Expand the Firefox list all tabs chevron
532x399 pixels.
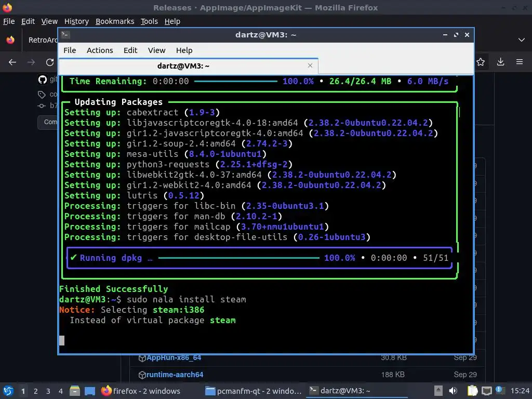coord(522,40)
